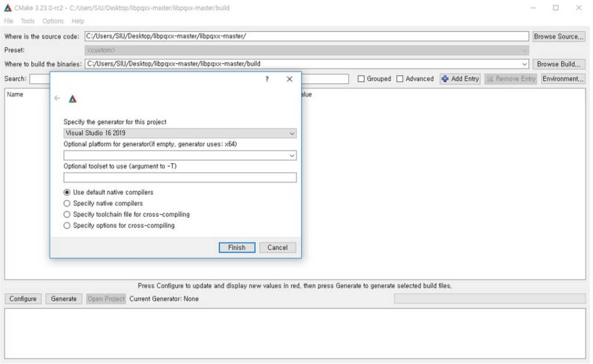Image resolution: width=593 pixels, height=364 pixels.
Task: Click the Configure button
Action: pyautogui.click(x=23, y=299)
